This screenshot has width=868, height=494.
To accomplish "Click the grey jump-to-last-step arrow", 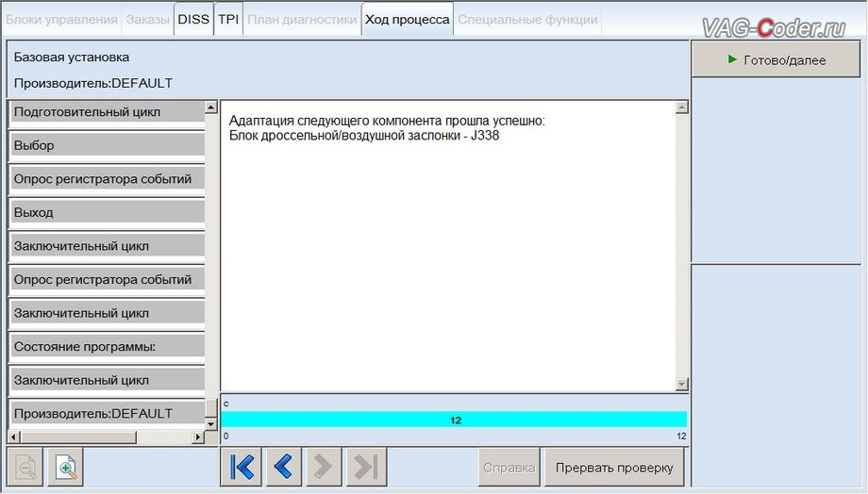I will click(366, 467).
